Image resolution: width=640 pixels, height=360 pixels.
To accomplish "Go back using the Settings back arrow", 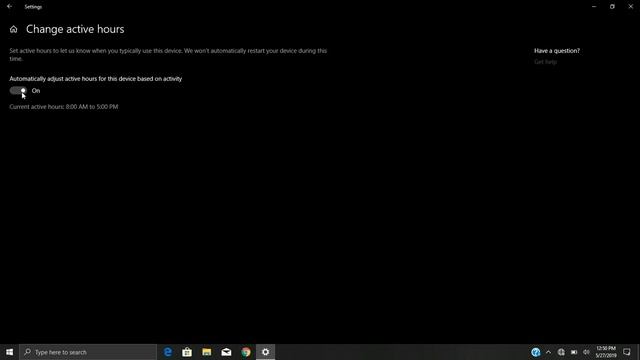I will pyautogui.click(x=9, y=7).
